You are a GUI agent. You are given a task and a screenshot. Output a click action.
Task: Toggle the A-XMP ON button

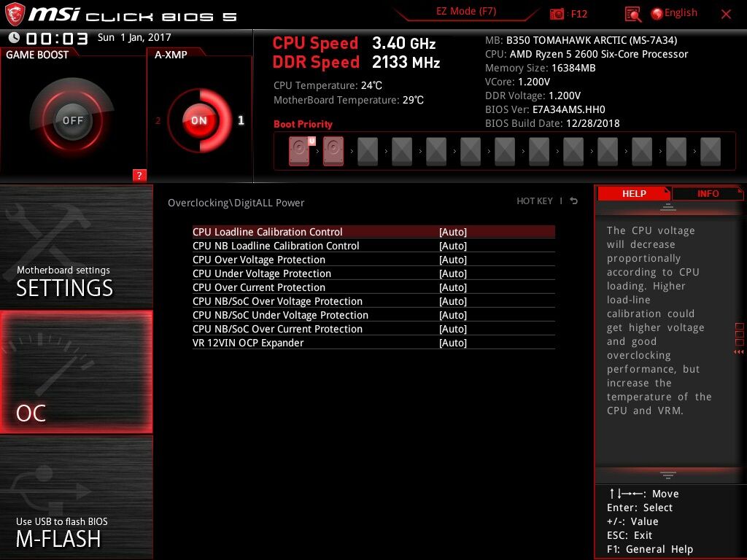tap(199, 120)
